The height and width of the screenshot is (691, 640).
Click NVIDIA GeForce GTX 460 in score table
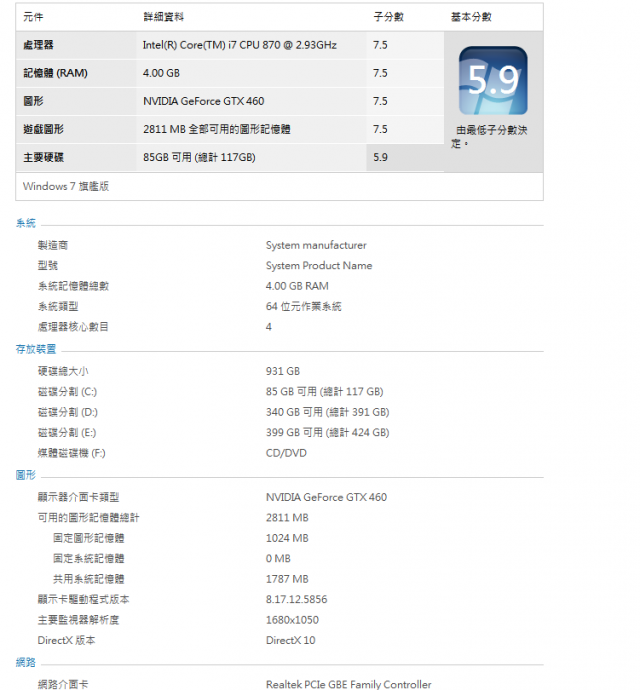(204, 101)
